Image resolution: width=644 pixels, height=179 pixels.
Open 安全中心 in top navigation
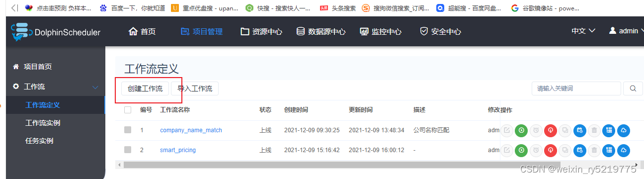pyautogui.click(x=440, y=31)
